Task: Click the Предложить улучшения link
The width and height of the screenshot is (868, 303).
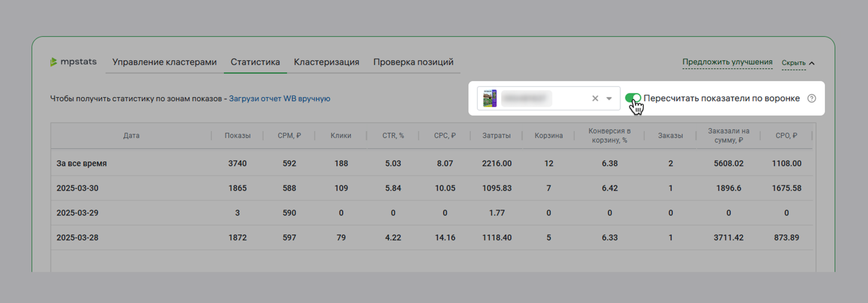Action: [727, 62]
